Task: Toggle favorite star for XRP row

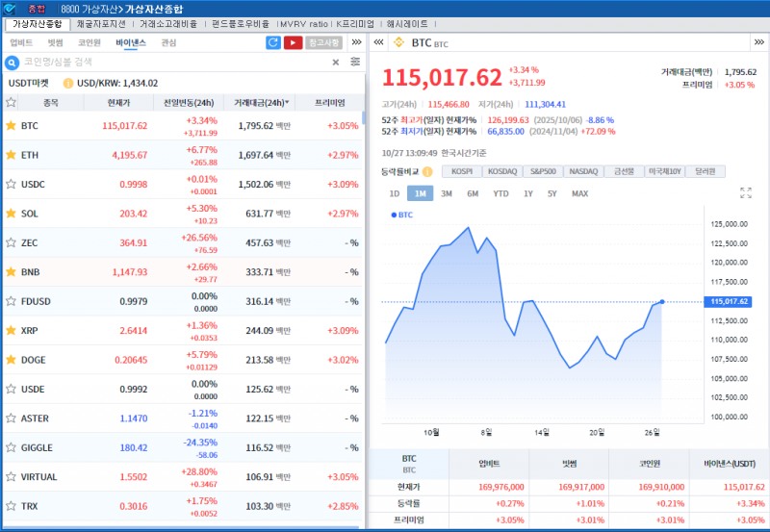Action: click(x=11, y=330)
